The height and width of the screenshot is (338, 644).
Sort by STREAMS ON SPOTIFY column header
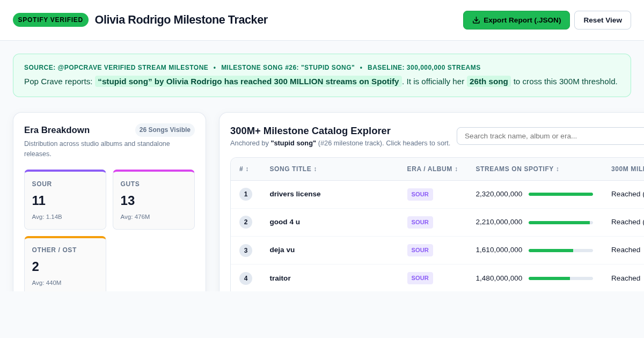click(x=517, y=169)
